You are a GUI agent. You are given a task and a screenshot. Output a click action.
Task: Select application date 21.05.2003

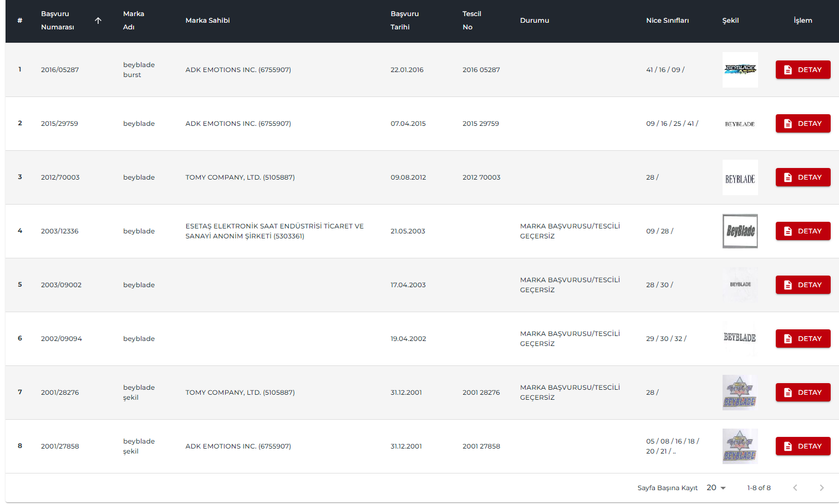408,231
